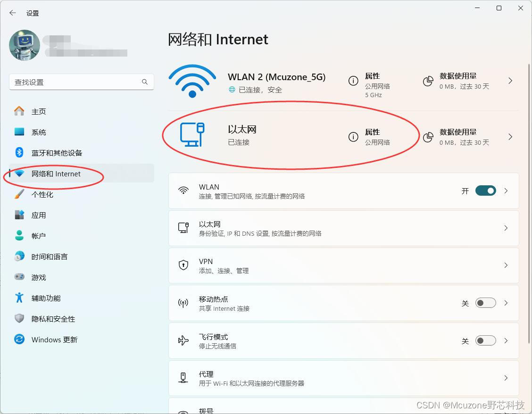Expand the 飞行模式 row chevron
Image resolution: width=532 pixels, height=414 pixels.
506,341
